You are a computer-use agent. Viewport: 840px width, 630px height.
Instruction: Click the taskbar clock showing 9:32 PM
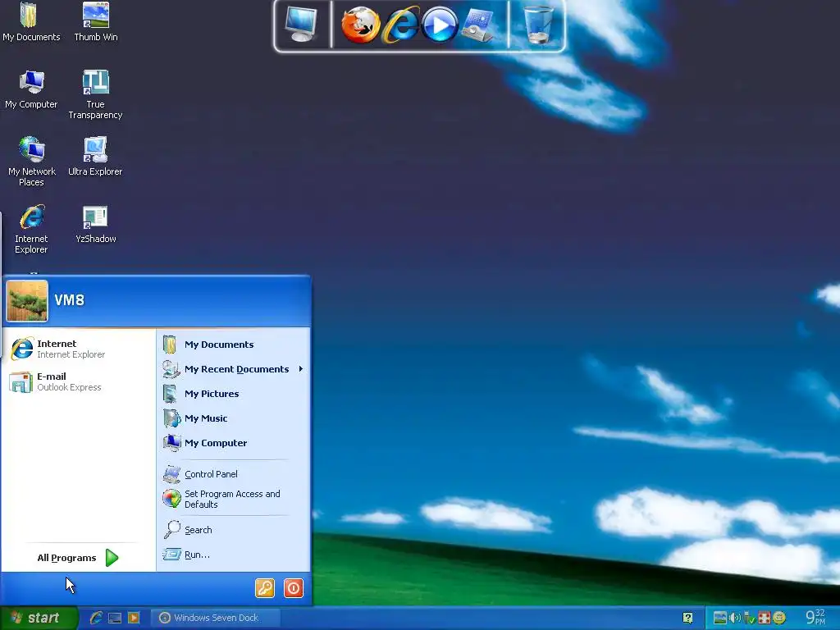tap(815, 618)
